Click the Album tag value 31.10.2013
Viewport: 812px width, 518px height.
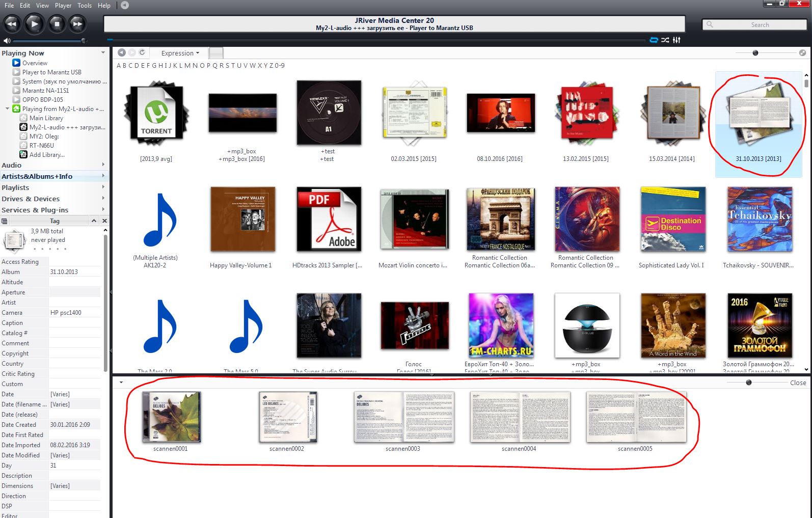tap(74, 272)
